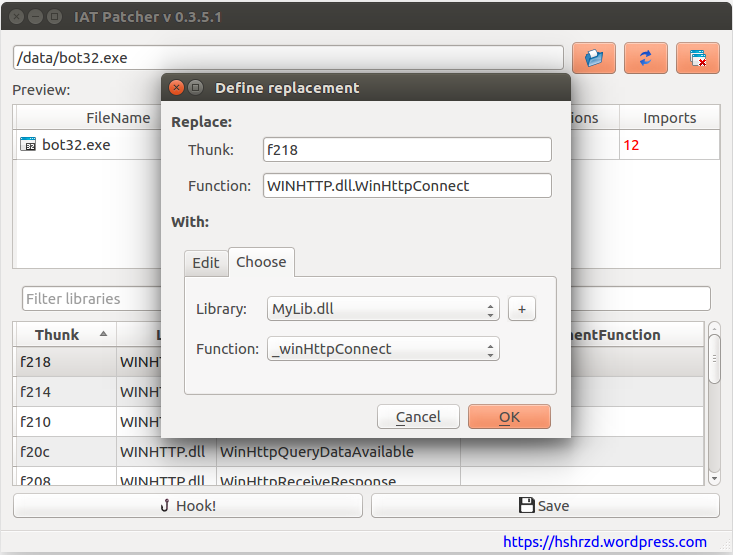
Task: Click the bot32.exe file icon in preview
Action: point(28,145)
